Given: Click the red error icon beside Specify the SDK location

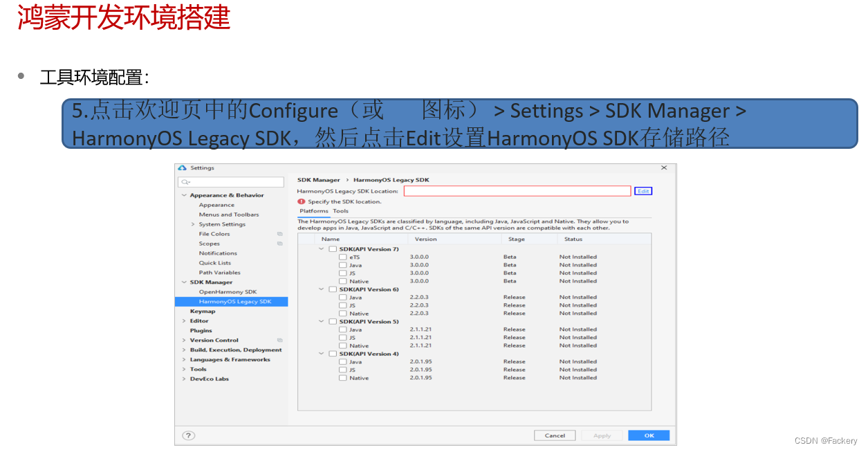Looking at the screenshot, I should (x=302, y=201).
